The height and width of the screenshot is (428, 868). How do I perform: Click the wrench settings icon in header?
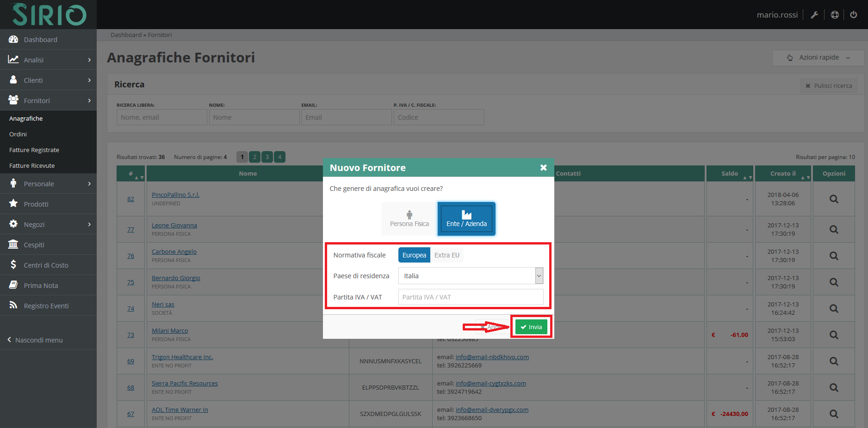(814, 15)
